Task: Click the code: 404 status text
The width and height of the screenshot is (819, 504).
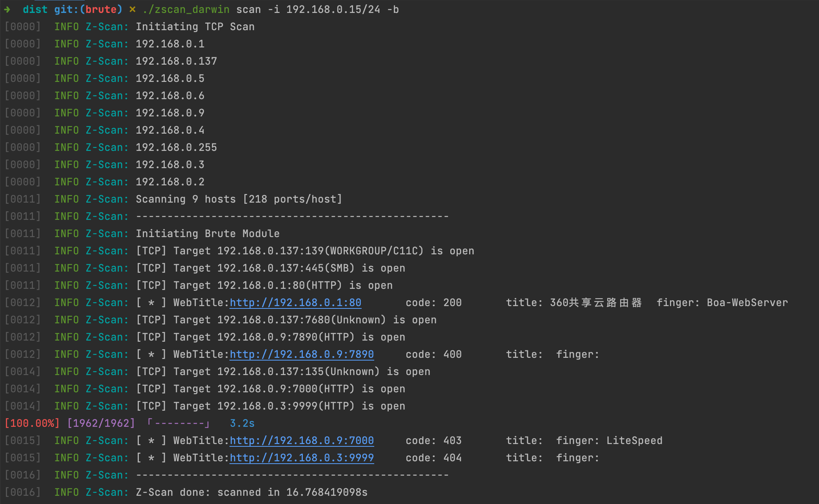Action: point(433,457)
